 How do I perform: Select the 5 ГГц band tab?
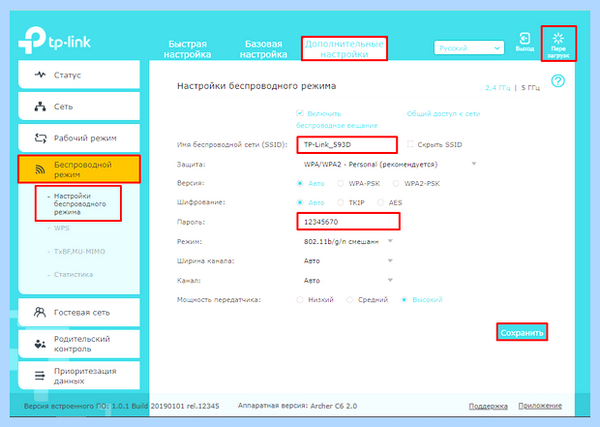pos(530,88)
